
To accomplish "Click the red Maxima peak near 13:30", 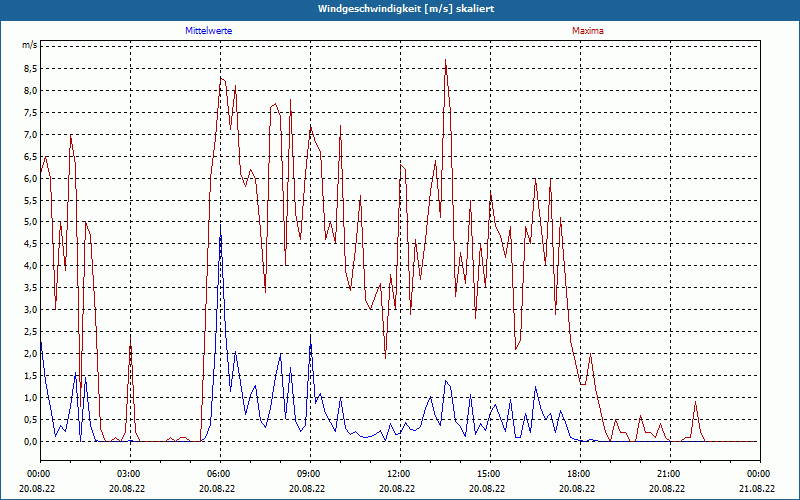I will pos(445,60).
